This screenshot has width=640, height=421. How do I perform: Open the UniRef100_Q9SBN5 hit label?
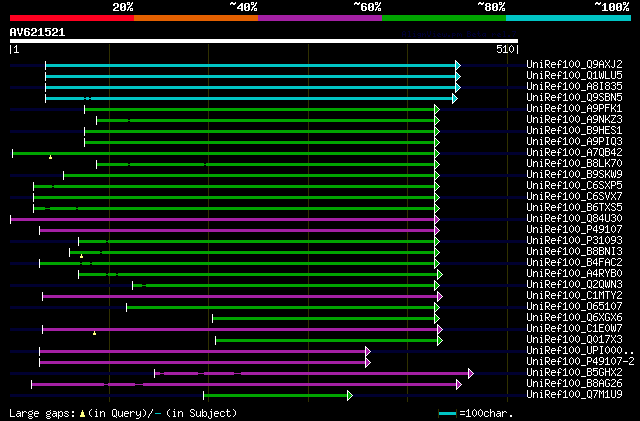[x=574, y=97]
